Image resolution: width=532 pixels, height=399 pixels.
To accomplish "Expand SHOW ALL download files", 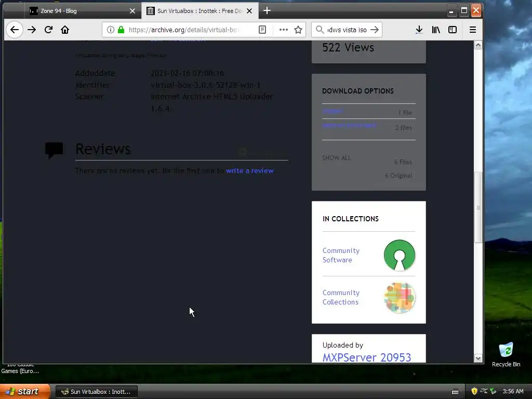I will click(x=337, y=158).
